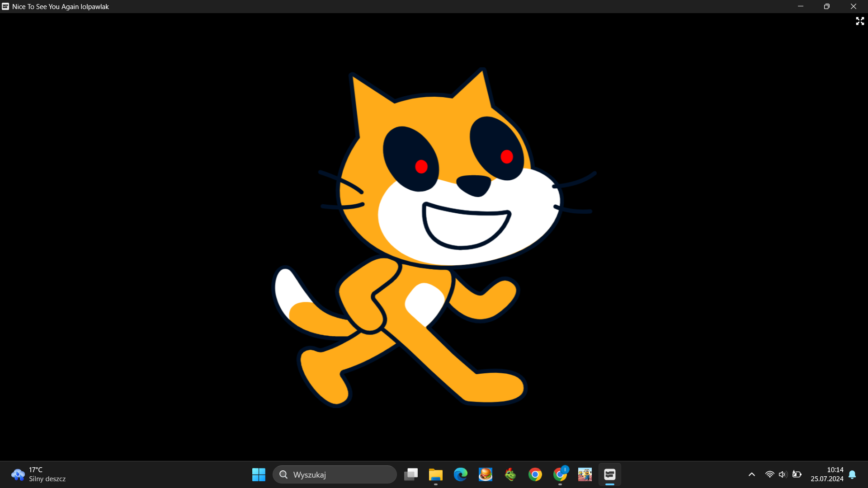
Task: Expand the hidden system tray icons
Action: 752,474
